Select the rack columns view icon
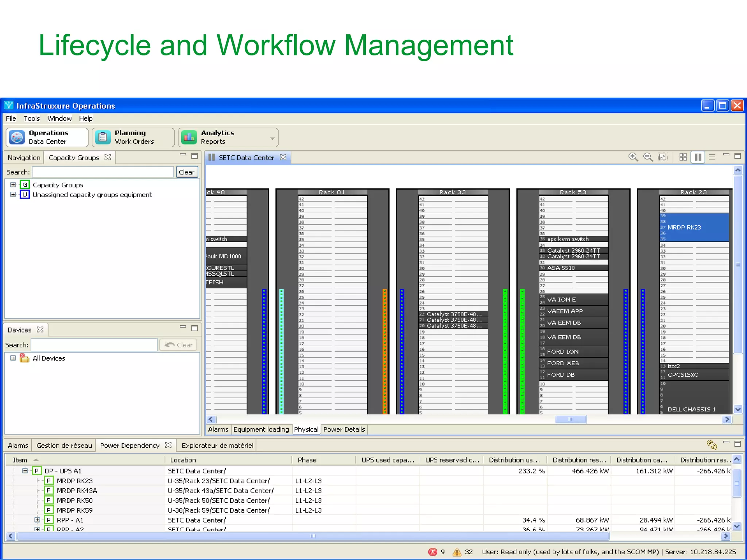Image resolution: width=747 pixels, height=560 pixels. coord(698,157)
